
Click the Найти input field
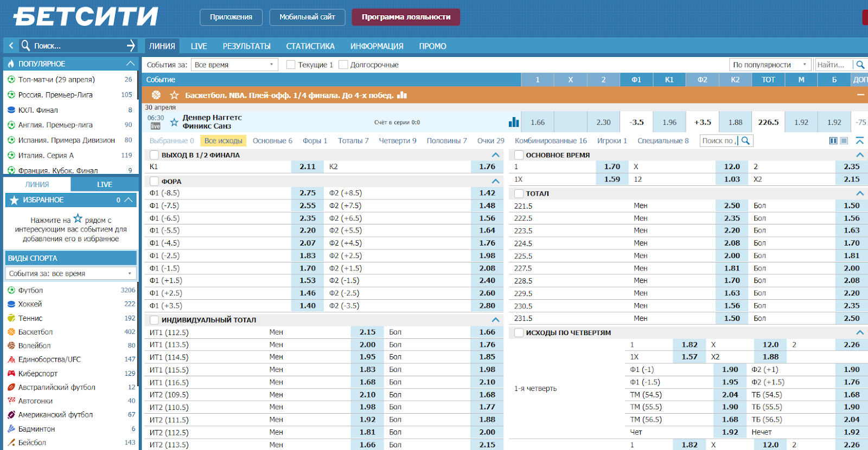pos(834,65)
